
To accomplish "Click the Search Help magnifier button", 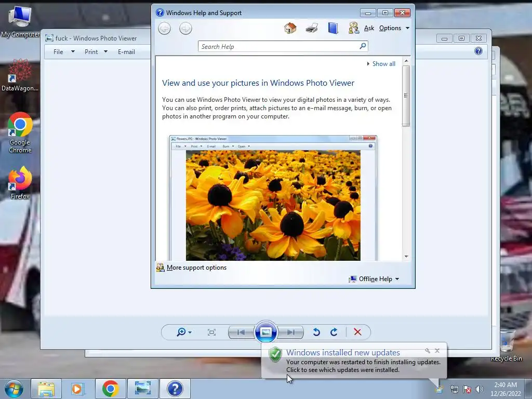I will (x=363, y=46).
